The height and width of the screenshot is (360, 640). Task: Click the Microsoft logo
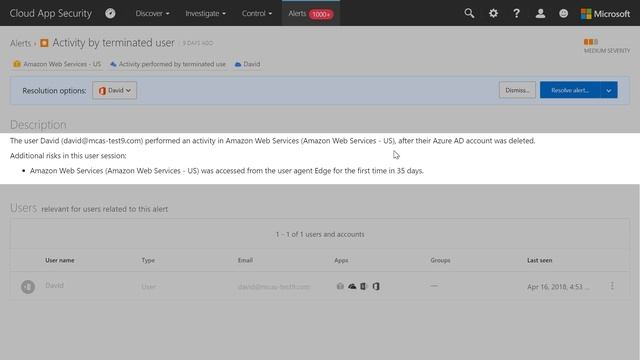pos(605,14)
